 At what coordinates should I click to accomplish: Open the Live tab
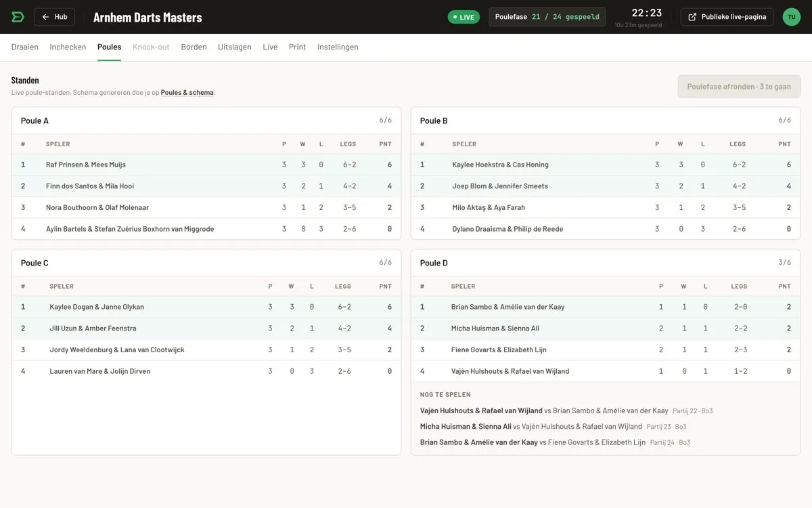tap(270, 47)
